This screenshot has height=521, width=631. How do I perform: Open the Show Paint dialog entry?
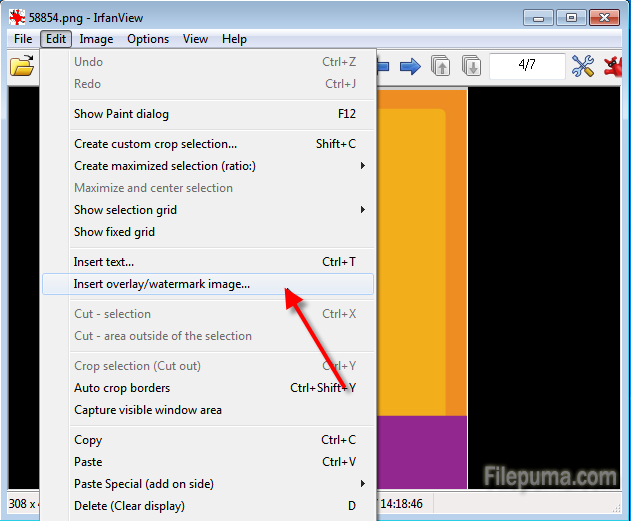pyautogui.click(x=121, y=114)
